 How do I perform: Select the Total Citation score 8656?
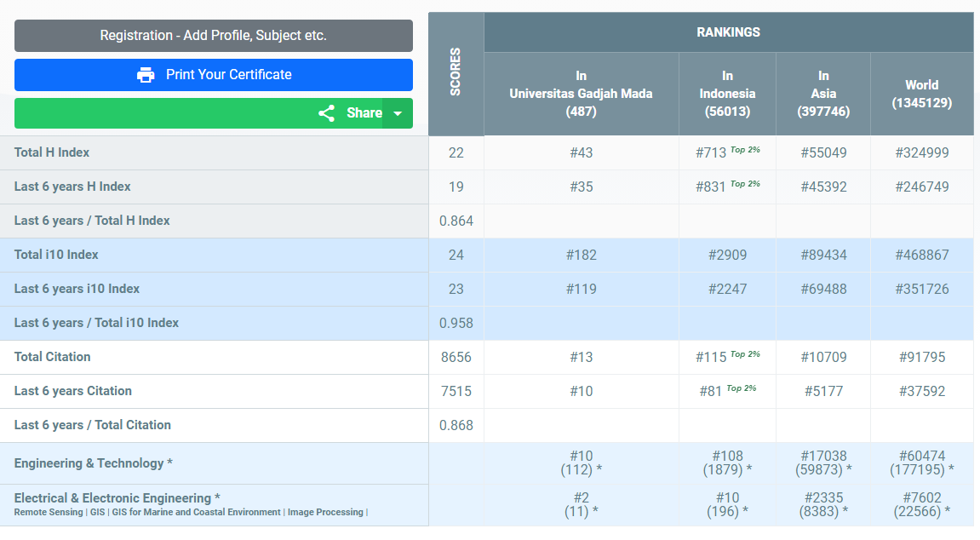coord(456,358)
